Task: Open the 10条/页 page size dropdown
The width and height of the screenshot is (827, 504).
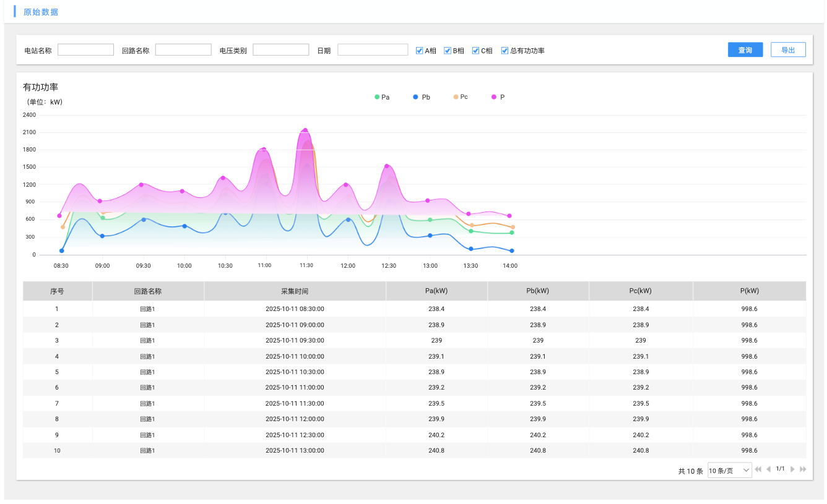Action: [730, 471]
